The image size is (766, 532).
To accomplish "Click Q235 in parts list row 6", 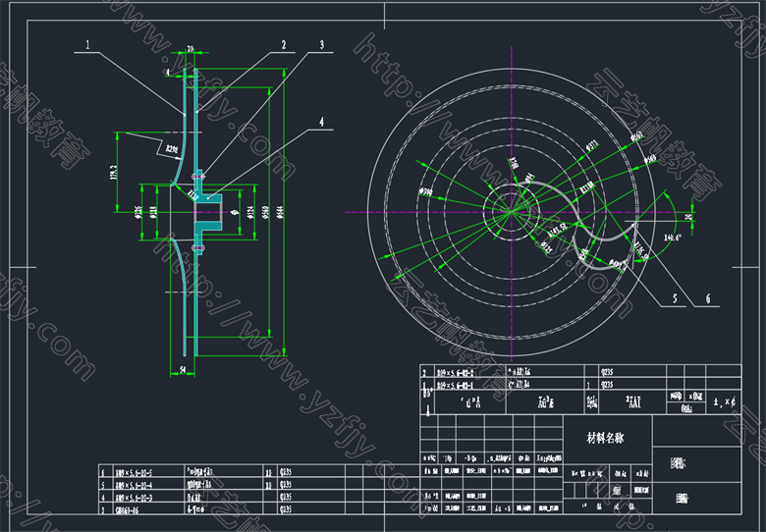I will click(285, 472).
